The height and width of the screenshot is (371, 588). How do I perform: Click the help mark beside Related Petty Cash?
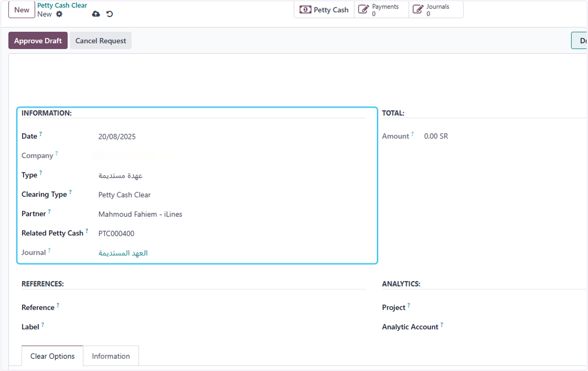(87, 231)
